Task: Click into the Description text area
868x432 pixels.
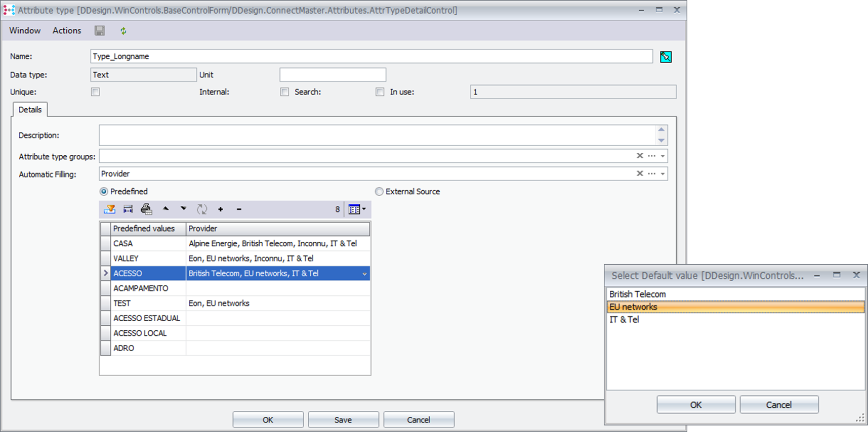Action: 378,135
